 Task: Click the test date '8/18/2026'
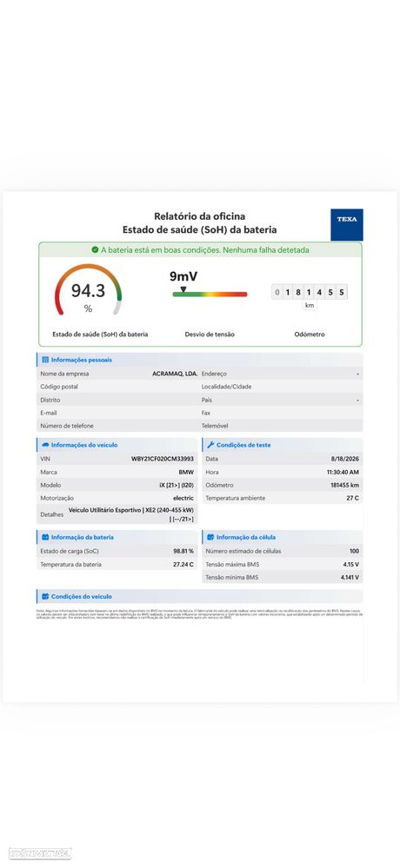345,459
